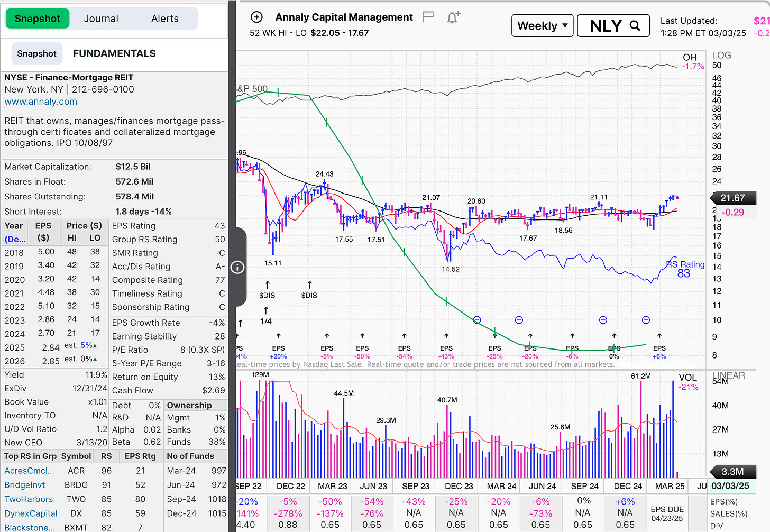Open BridgeInvt group stock link
This screenshot has width=770, height=532.
(x=25, y=485)
